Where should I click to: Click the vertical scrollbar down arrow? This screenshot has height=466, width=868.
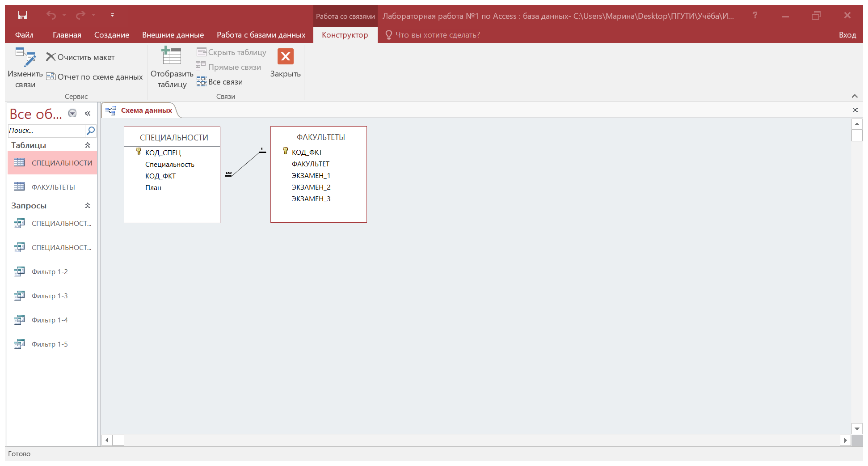click(x=857, y=428)
